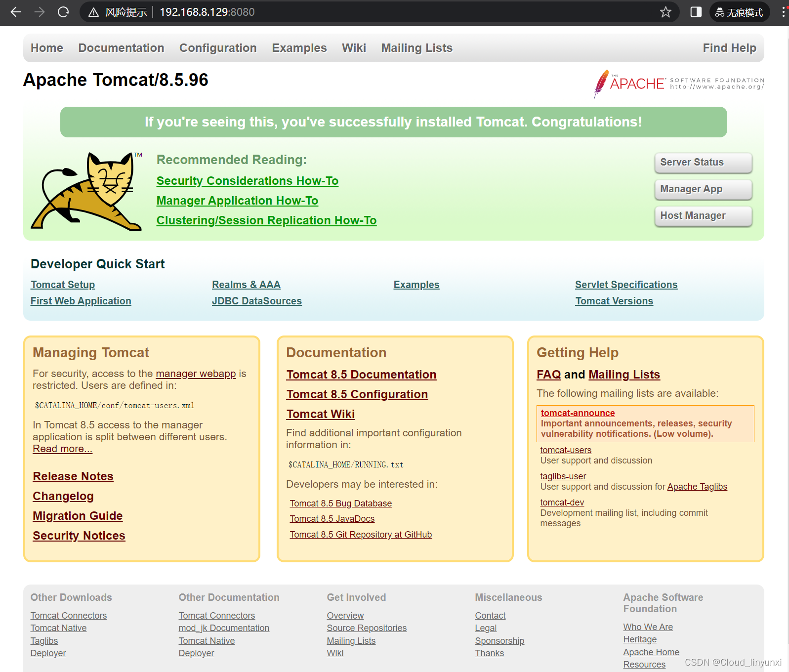
Task: Open Manager Application How-To link
Action: [x=237, y=201]
